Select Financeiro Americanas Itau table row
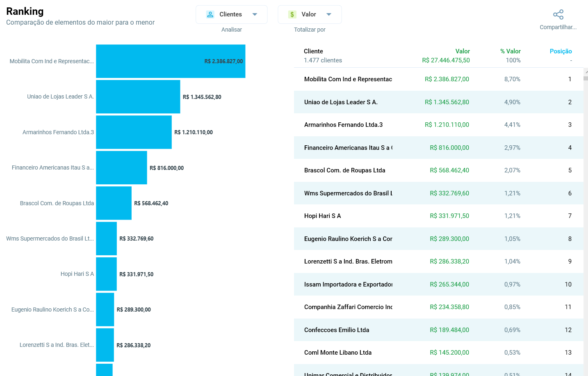 click(x=438, y=148)
